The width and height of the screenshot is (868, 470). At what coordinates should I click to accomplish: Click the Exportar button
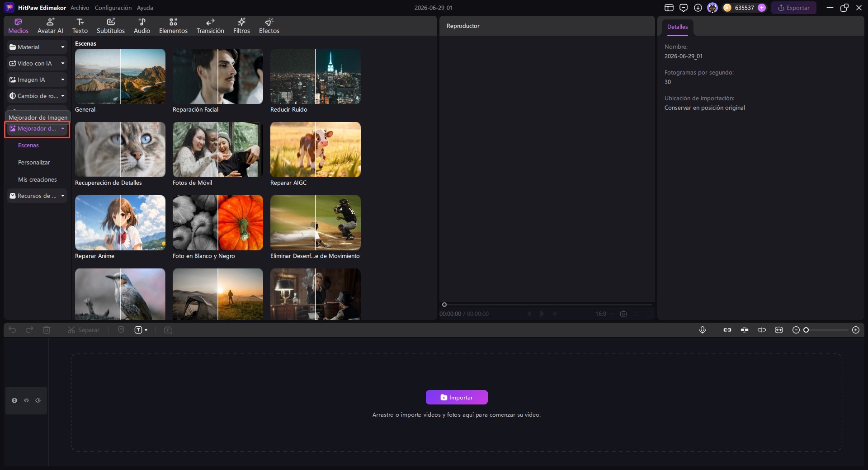[794, 8]
